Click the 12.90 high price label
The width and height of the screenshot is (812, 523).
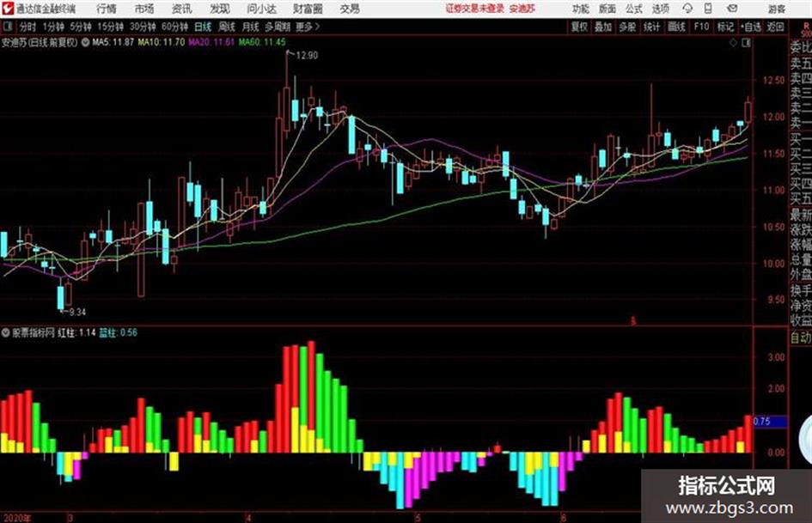pos(307,56)
